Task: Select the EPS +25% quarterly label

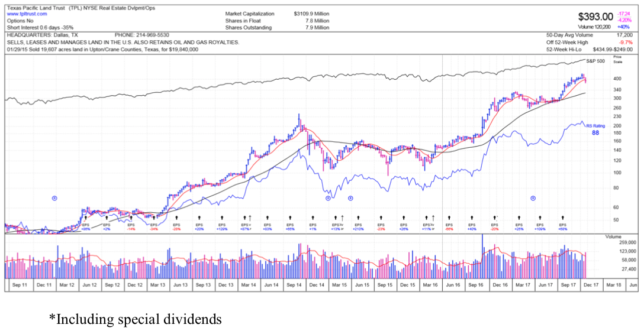Action: tap(519, 227)
